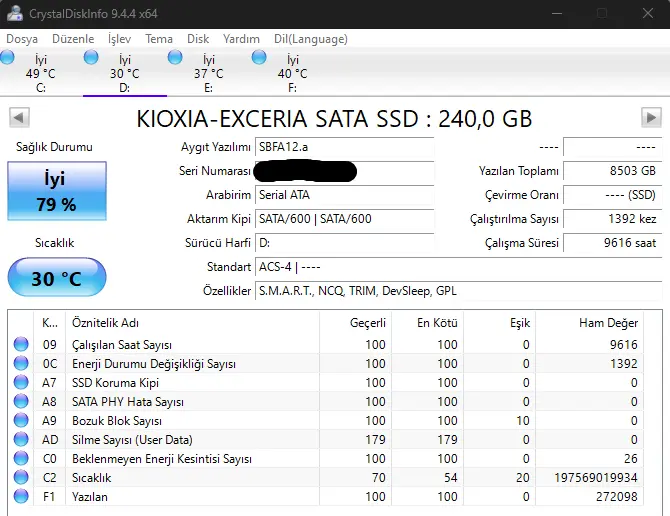Select the Silme Sayısı (User Data) row
Image resolution: width=670 pixels, height=516 pixels.
point(328,440)
